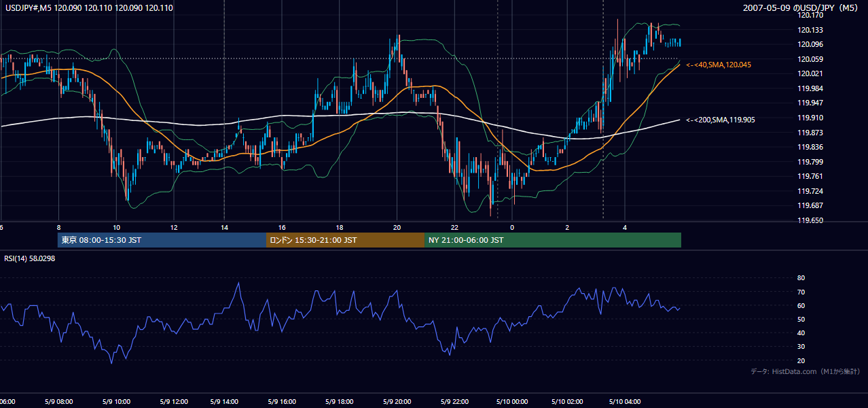This screenshot has width=868, height=408.
Task: Click price axis value 119.650
Action: tap(810, 220)
